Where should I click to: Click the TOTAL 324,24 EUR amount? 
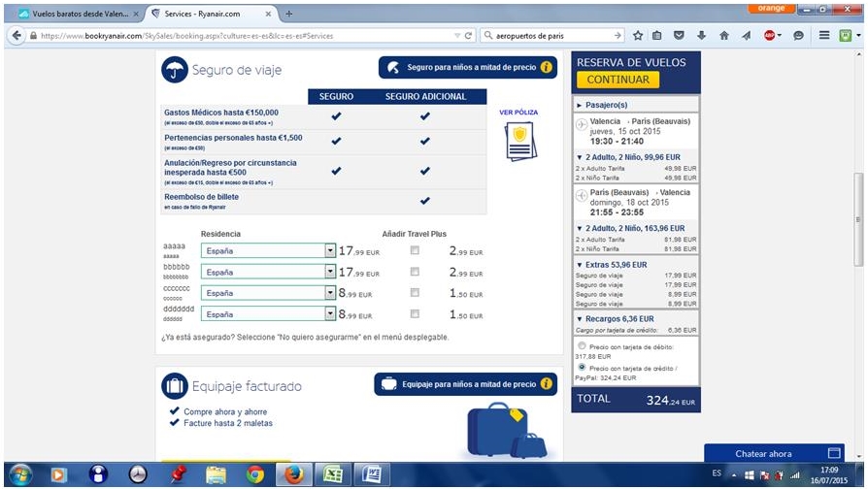coord(670,400)
